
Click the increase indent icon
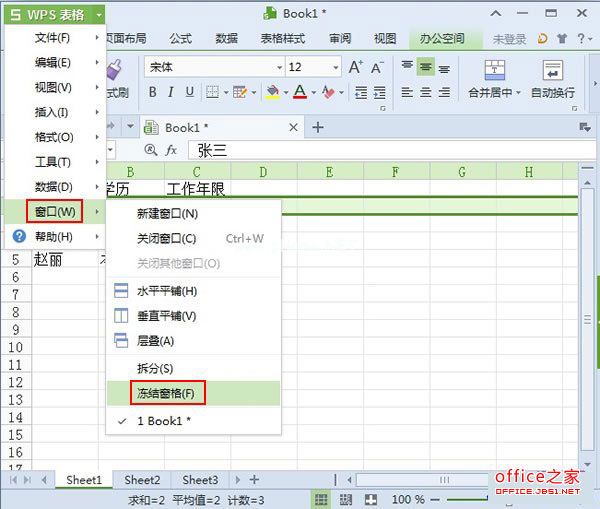click(380, 92)
